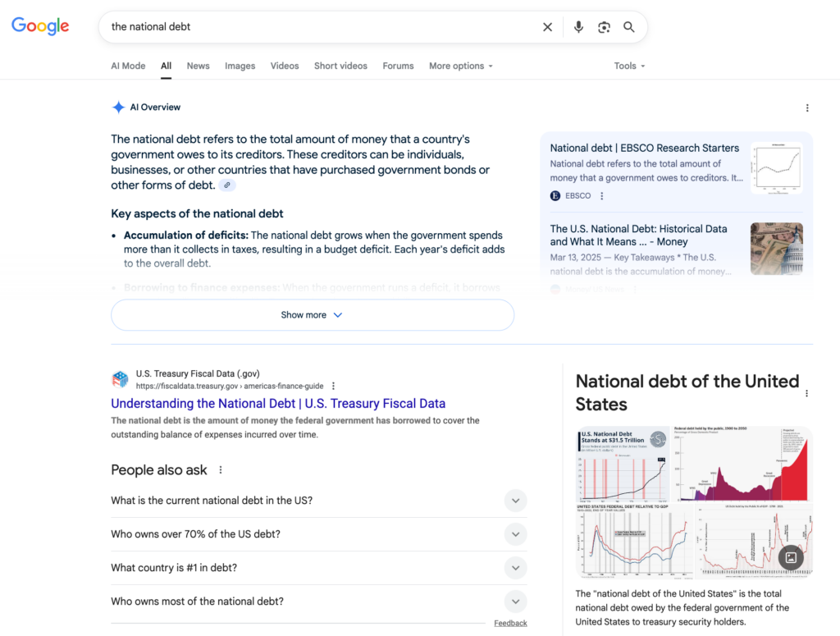Open Google Lens image search
Viewport: 840px width, 636px height.
604,27
